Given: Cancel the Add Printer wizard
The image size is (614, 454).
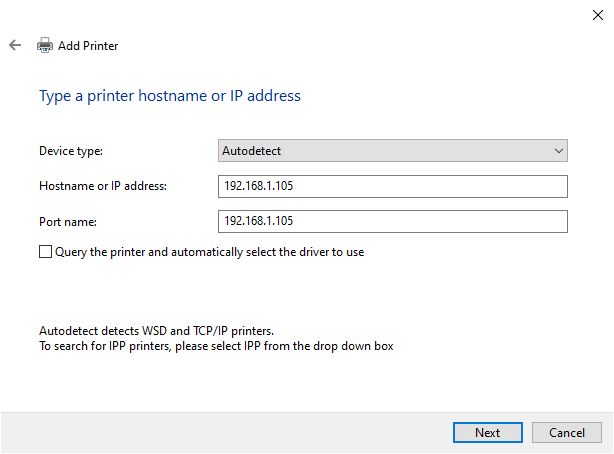Looking at the screenshot, I should point(567,432).
